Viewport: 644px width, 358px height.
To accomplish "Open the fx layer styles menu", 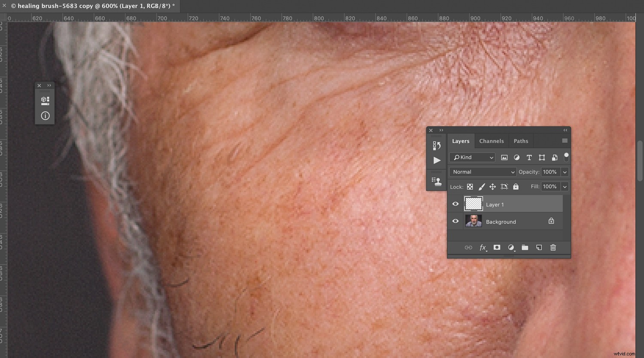I will pos(483,247).
